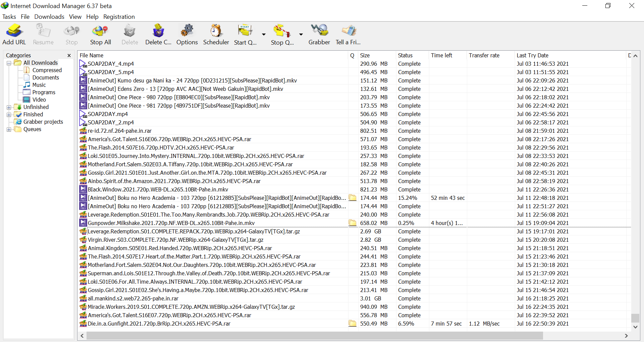Viewport: 644px width, 342px height.
Task: Select the Edens Zero - 13 download
Action: [355, 89]
